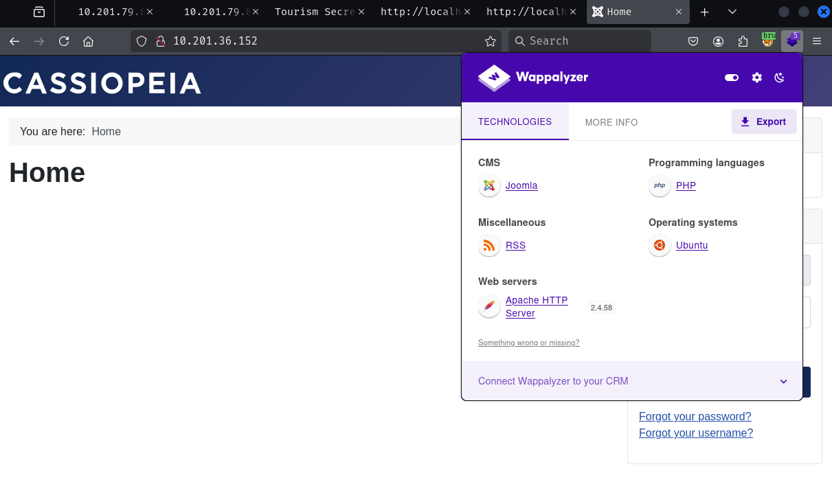Screen dimensions: 832x504
Task: Switch to the Tourism Secre browser tab
Action: point(315,12)
